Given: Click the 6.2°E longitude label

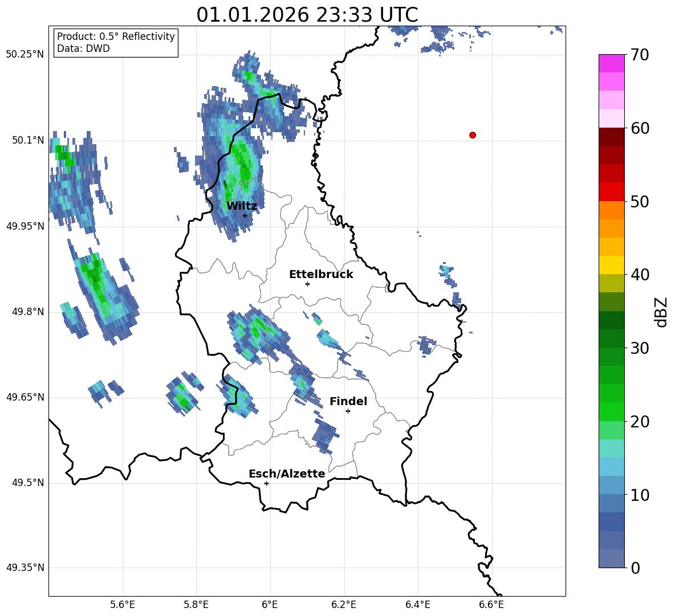Looking at the screenshot, I should [344, 605].
